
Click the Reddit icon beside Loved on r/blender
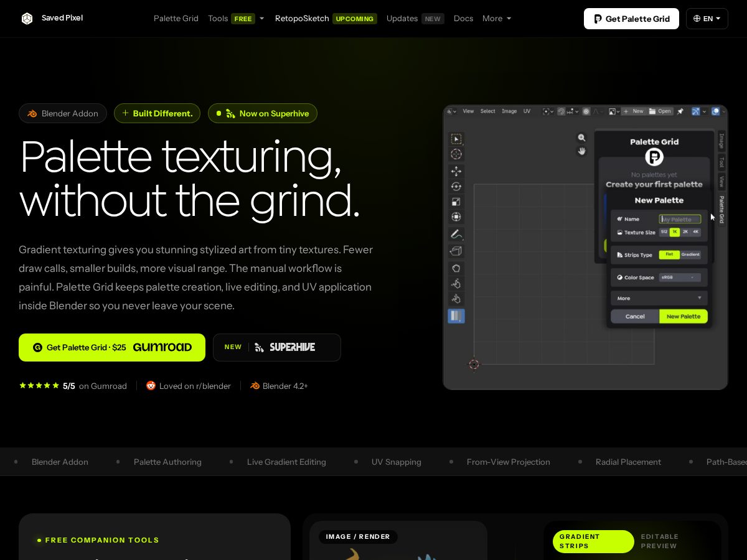click(151, 386)
